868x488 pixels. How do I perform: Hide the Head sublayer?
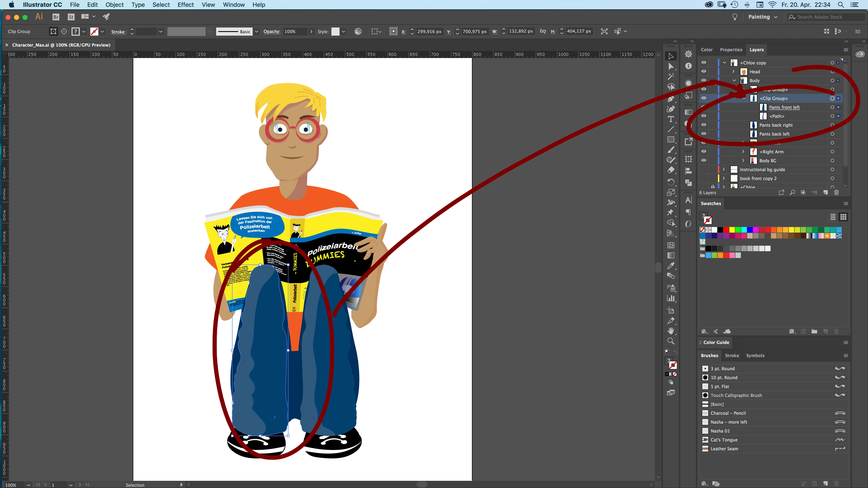(704, 71)
